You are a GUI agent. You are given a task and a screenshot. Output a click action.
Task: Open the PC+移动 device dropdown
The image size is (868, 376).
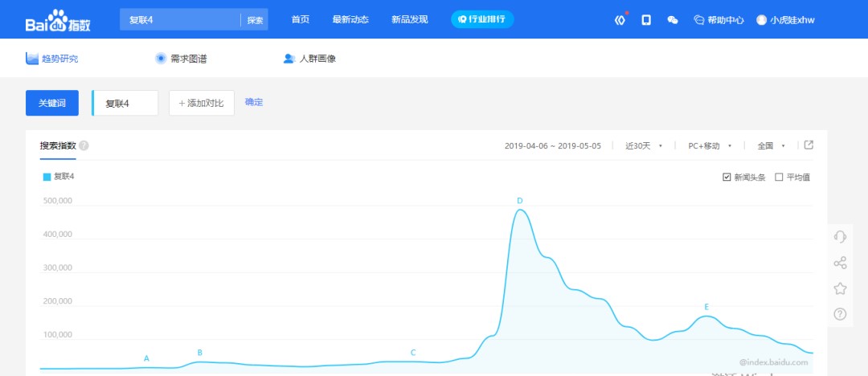(x=710, y=145)
